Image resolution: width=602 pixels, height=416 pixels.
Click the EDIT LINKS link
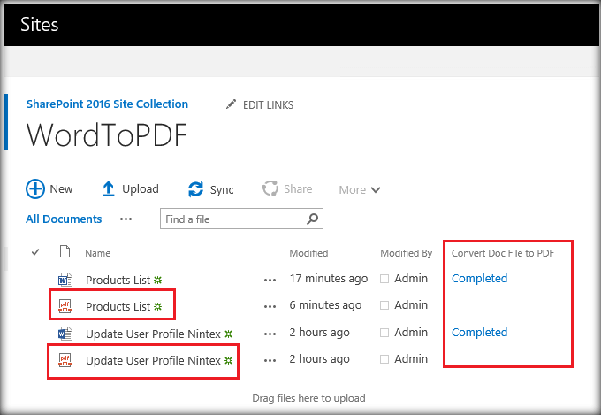(268, 105)
